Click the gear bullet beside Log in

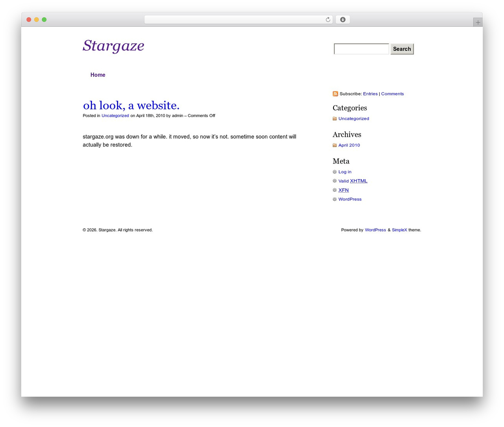tap(335, 172)
